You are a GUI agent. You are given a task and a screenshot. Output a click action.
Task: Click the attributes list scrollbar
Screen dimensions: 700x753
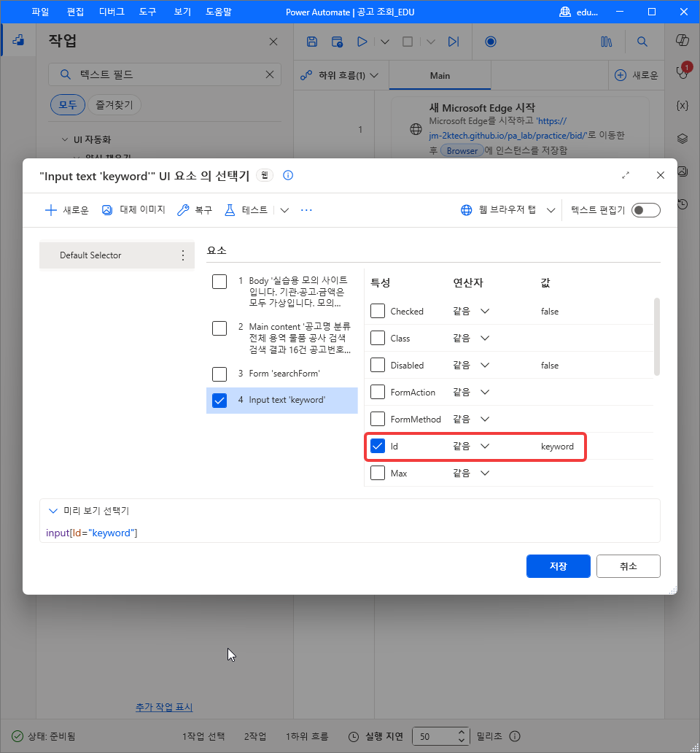point(657,336)
